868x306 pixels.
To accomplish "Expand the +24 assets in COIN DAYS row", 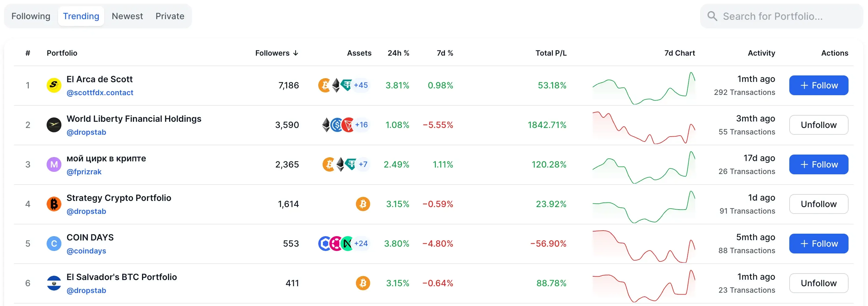I will (x=361, y=243).
